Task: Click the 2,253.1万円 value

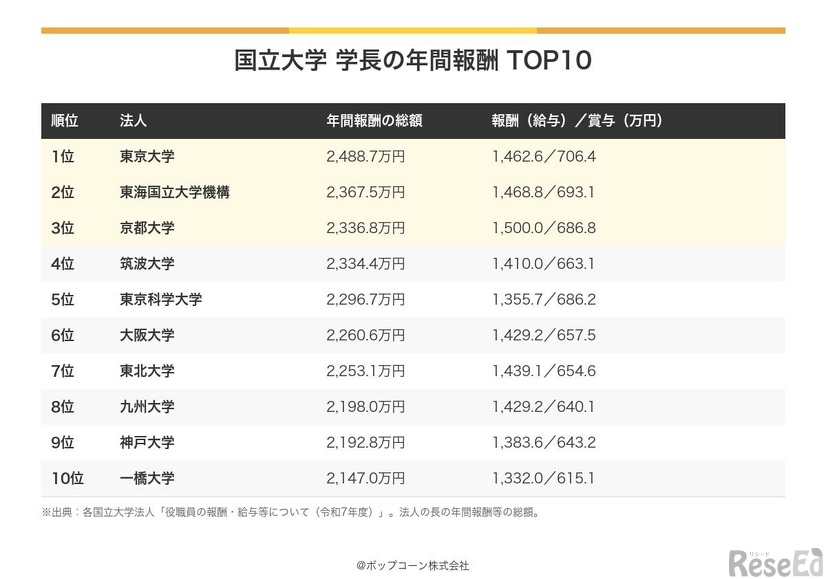Action: coord(366,371)
